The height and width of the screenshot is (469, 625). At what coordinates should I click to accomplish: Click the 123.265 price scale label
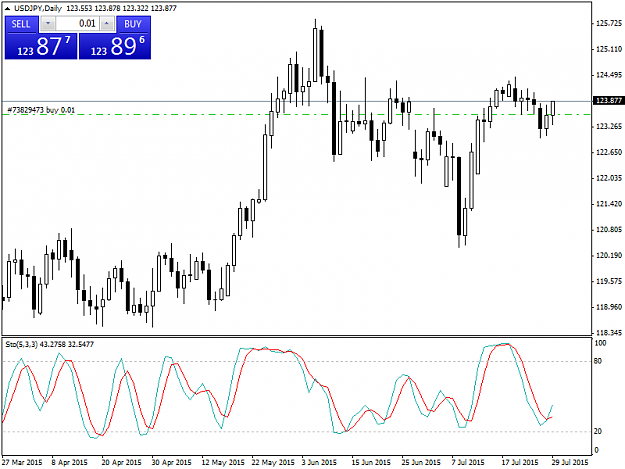(609, 127)
